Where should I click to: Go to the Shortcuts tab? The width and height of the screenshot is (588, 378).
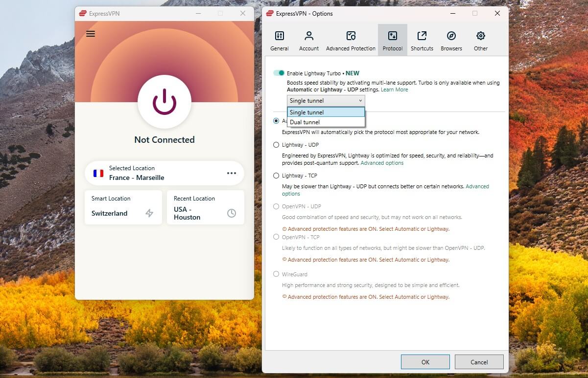point(422,40)
